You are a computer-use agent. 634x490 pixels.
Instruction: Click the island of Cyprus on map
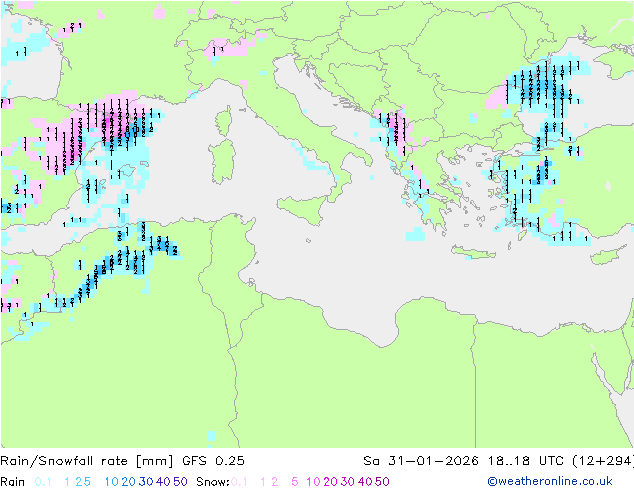coord(607,256)
